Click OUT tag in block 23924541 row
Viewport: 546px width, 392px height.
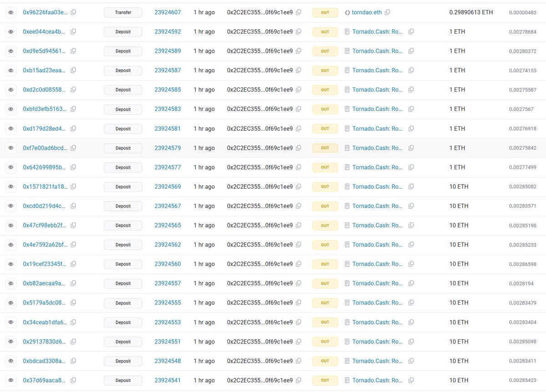[325, 380]
